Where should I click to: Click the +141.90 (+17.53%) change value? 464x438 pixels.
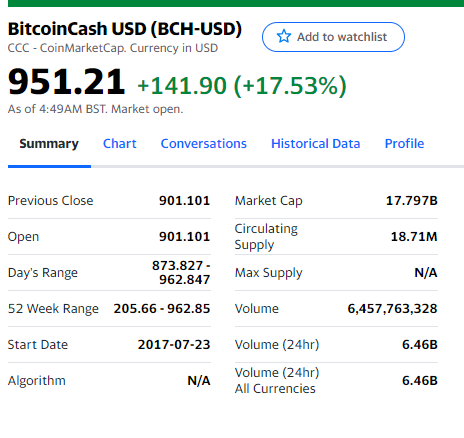pos(242,86)
